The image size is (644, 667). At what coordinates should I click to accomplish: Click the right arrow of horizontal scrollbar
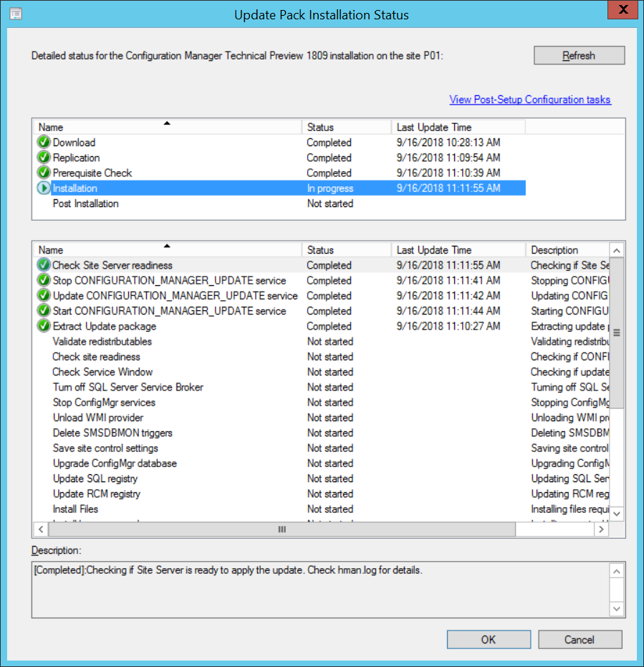(x=601, y=529)
